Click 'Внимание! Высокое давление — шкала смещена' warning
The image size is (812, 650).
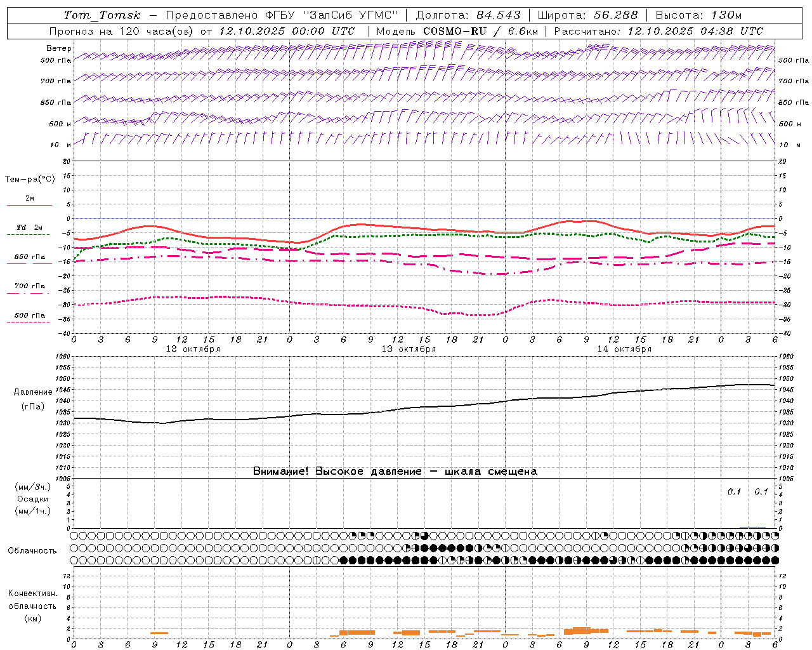[395, 472]
